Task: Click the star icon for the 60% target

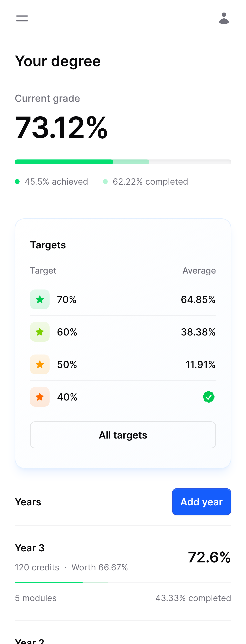Action: pos(40,332)
